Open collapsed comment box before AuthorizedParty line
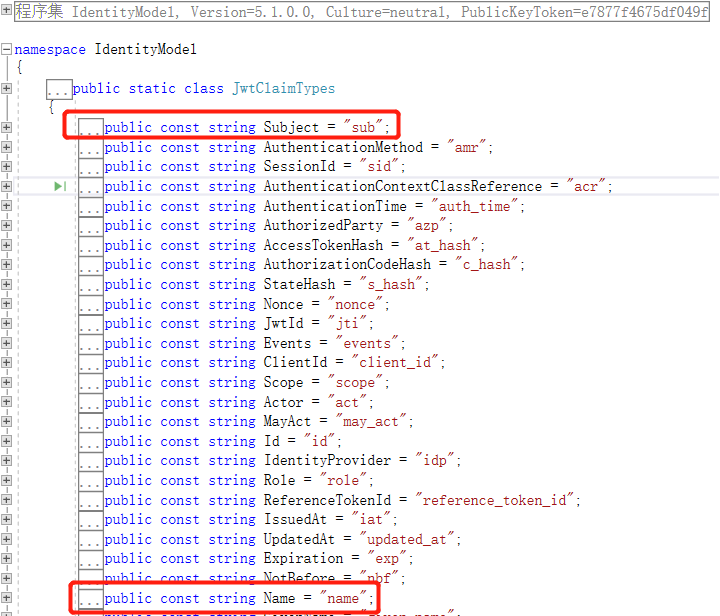This screenshot has width=720, height=616. click(90, 226)
